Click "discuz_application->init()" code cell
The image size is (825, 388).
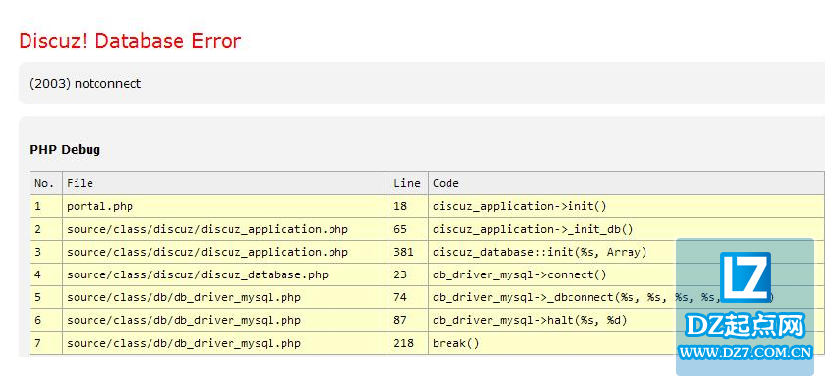click(x=626, y=206)
